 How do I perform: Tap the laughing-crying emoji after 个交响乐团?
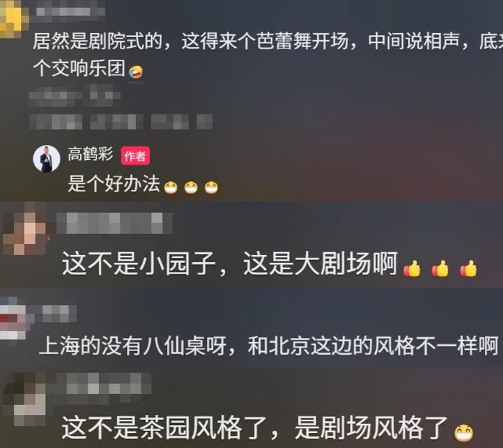coord(136,72)
